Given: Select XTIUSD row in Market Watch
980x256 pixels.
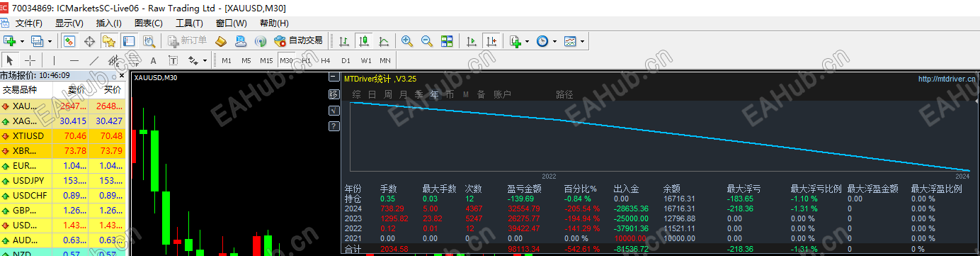Looking at the screenshot, I should [63, 135].
